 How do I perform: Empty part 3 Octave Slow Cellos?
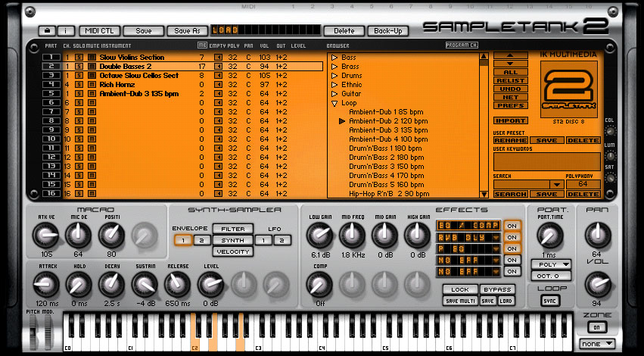(x=218, y=76)
